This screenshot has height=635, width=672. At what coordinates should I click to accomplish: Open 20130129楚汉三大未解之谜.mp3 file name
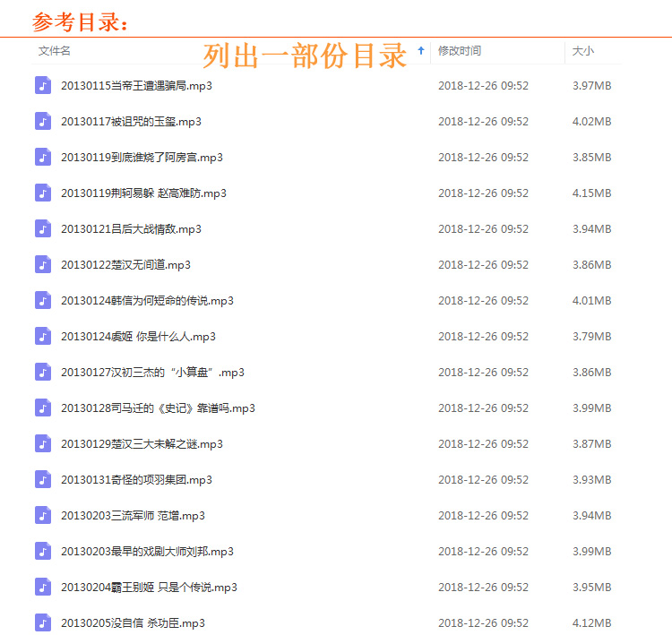point(142,444)
